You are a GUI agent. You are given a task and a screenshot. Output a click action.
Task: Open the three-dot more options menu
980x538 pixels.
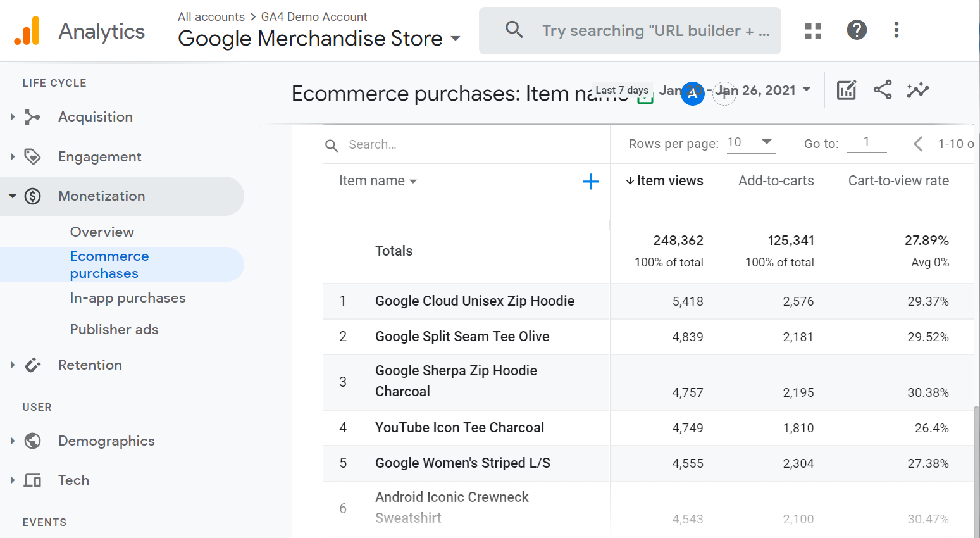click(x=896, y=30)
